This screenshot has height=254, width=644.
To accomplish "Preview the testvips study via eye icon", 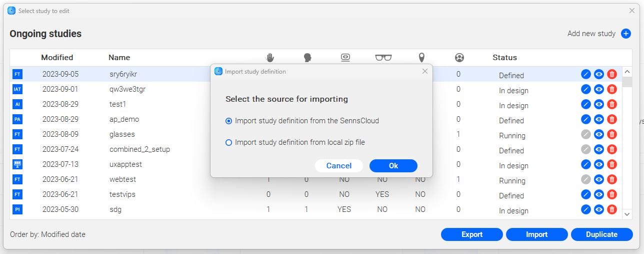I will click(599, 194).
